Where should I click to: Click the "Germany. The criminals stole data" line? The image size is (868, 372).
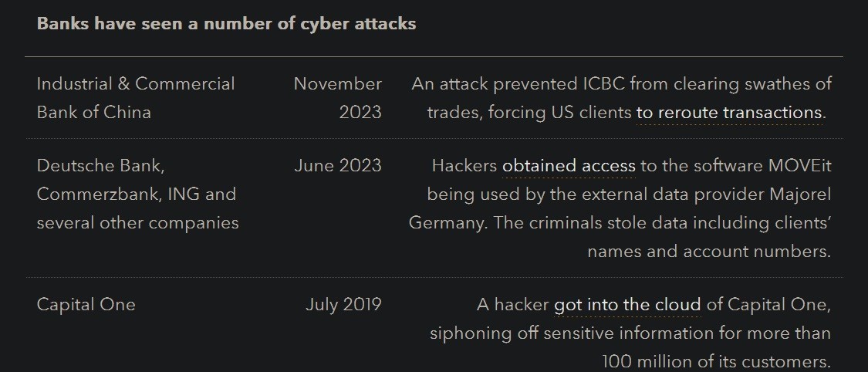[x=548, y=223]
